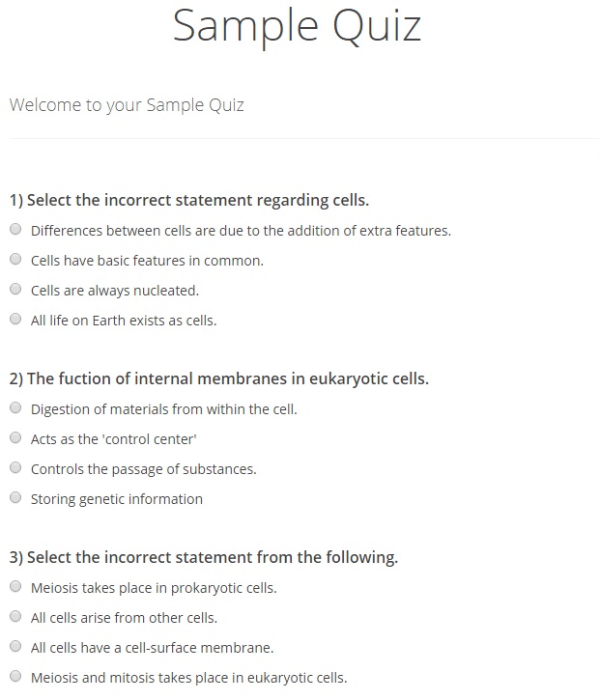The width and height of the screenshot is (600, 700).
Task: Click question 3 heading 'Select the incorrect statement'
Action: [203, 557]
